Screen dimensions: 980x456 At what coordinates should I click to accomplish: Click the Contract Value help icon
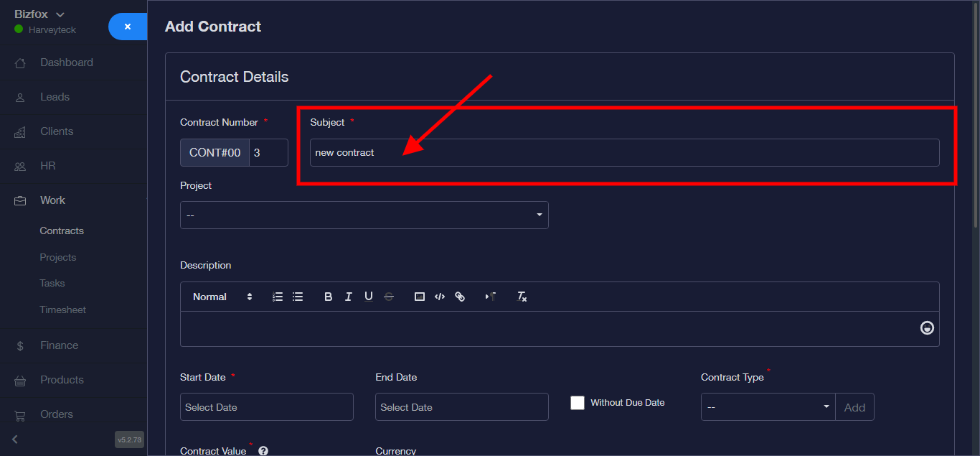(263, 451)
